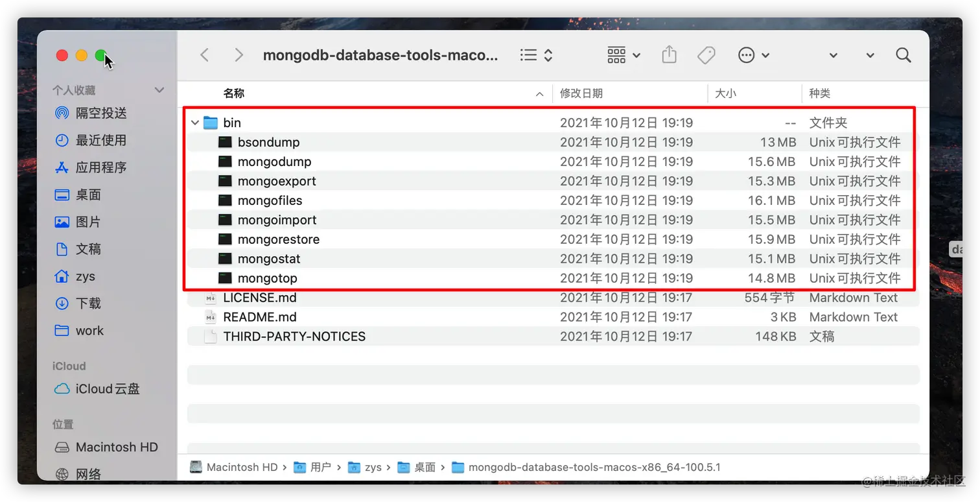Screen dimensions: 980x502
Task: Click mongodb-database-tools folder in path bar
Action: 587,467
